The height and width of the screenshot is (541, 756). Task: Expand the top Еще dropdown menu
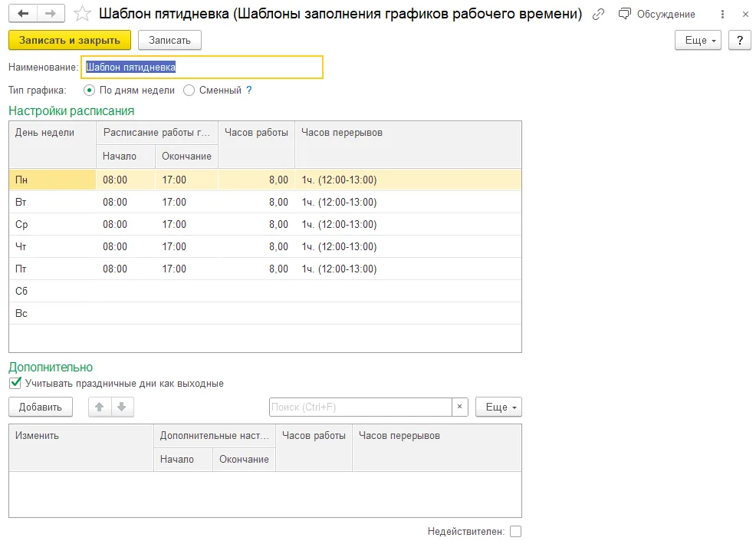pyautogui.click(x=698, y=40)
